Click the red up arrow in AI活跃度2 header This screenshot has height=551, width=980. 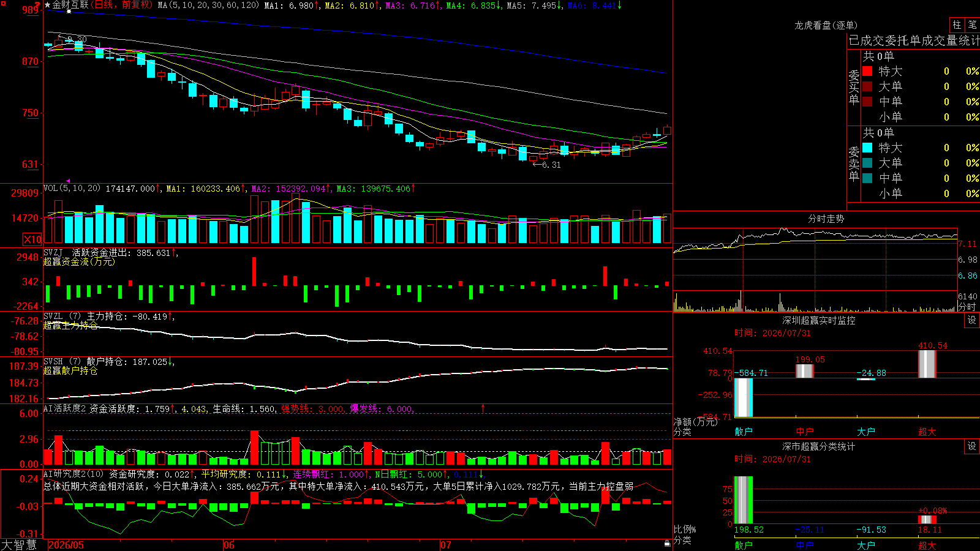click(x=483, y=408)
